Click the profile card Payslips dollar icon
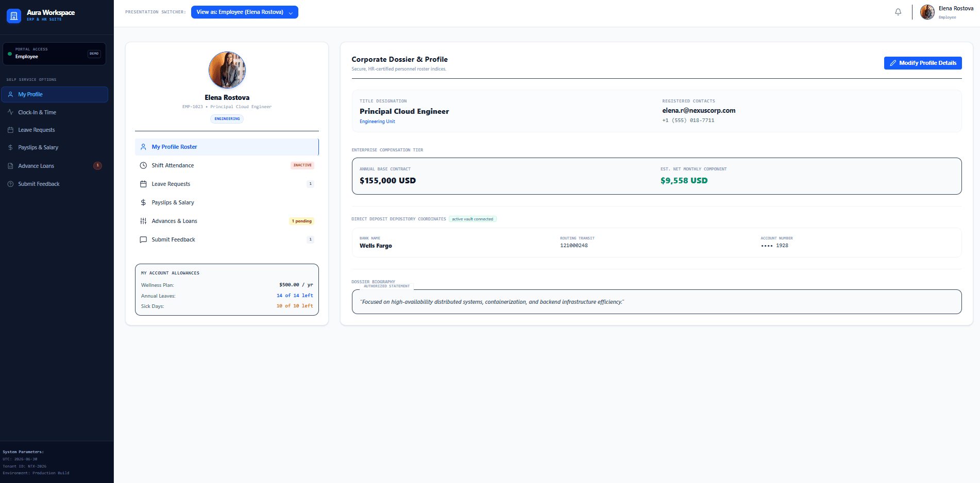 [x=143, y=202]
